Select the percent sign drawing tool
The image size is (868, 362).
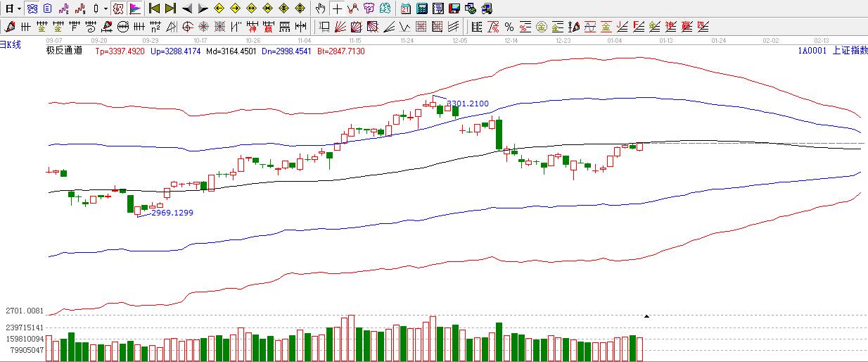pyautogui.click(x=509, y=27)
